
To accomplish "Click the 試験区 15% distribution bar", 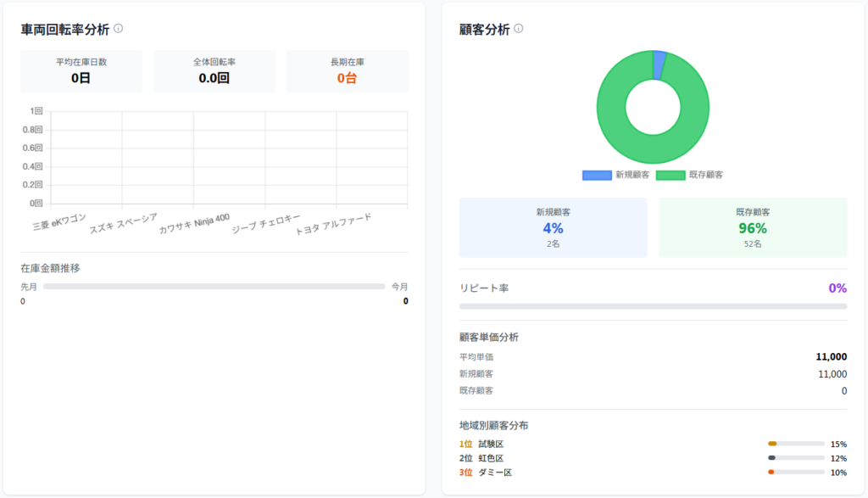I will (x=796, y=444).
